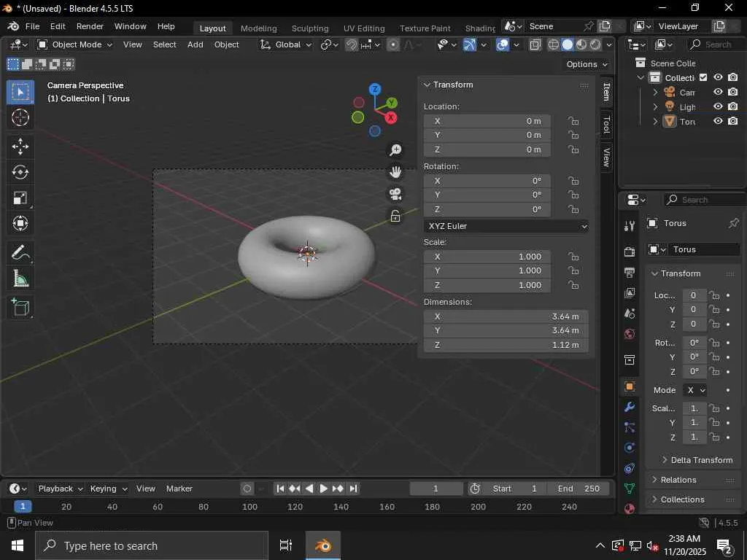Click the Marker button in timeline

(x=179, y=489)
